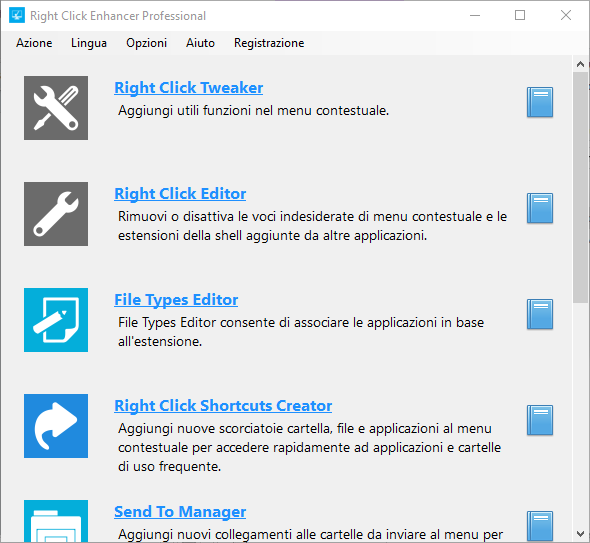Click the 'Rimuovi o disattiva le voci indesiderate' description
This screenshot has width=590, height=543.
(313, 226)
